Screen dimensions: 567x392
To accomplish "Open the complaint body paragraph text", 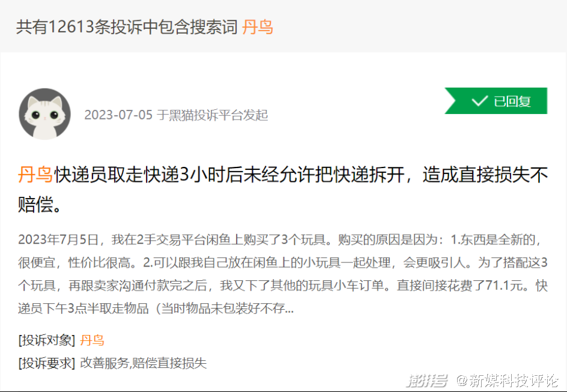I will pos(283,274).
